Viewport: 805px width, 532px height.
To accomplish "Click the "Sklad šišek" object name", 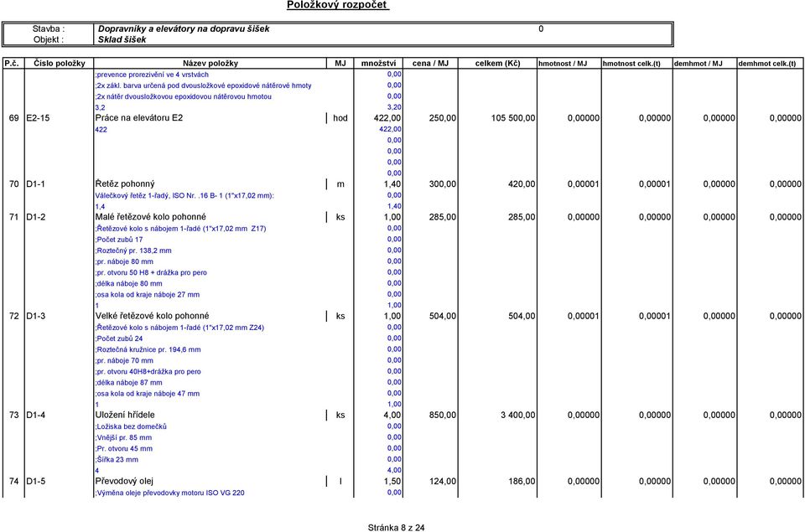I will click(x=122, y=39).
